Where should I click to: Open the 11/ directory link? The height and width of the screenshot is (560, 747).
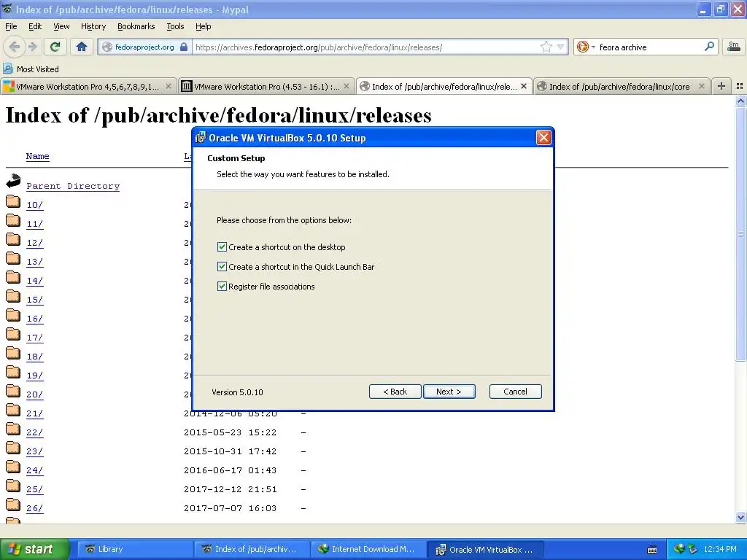click(x=34, y=224)
